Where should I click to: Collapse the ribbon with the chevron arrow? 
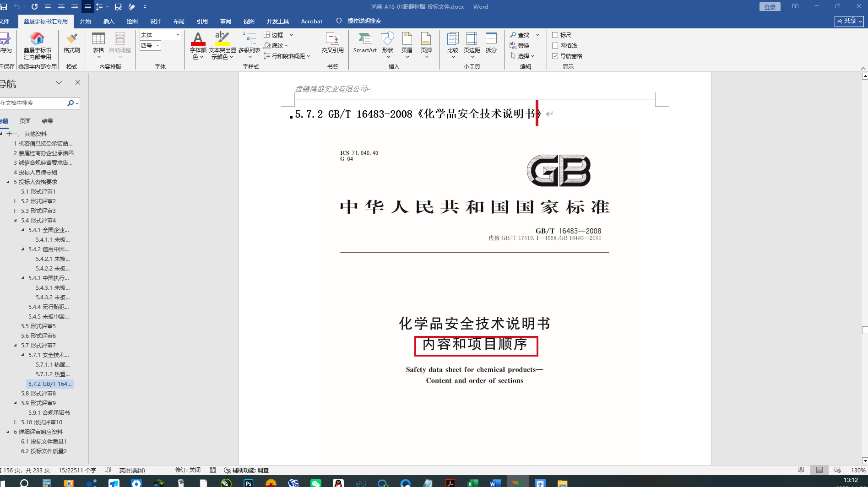[863, 68]
